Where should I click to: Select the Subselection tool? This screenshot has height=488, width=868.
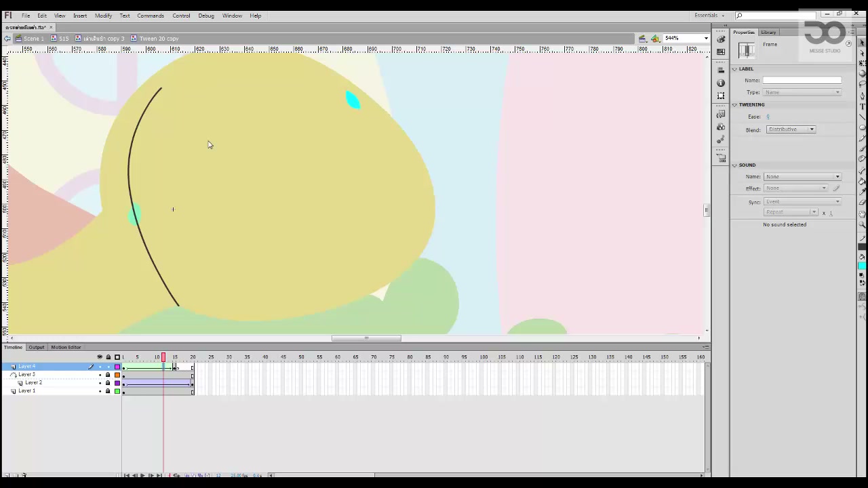tap(862, 53)
